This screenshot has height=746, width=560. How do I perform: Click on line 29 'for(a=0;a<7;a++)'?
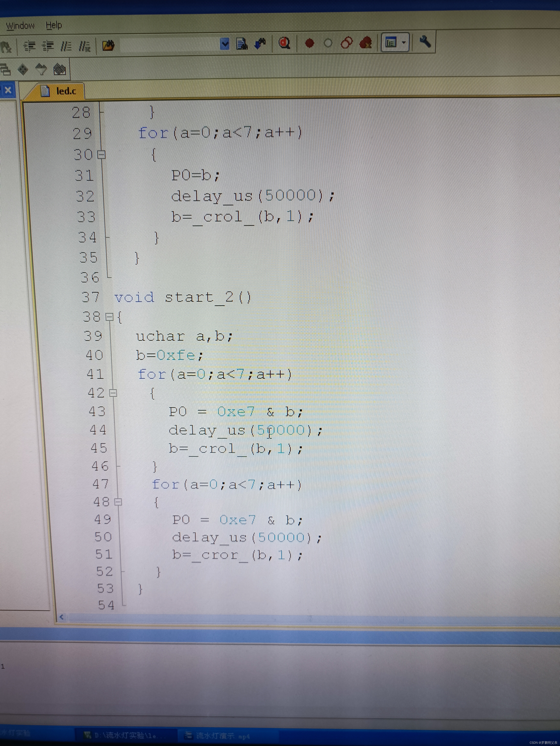coord(220,133)
